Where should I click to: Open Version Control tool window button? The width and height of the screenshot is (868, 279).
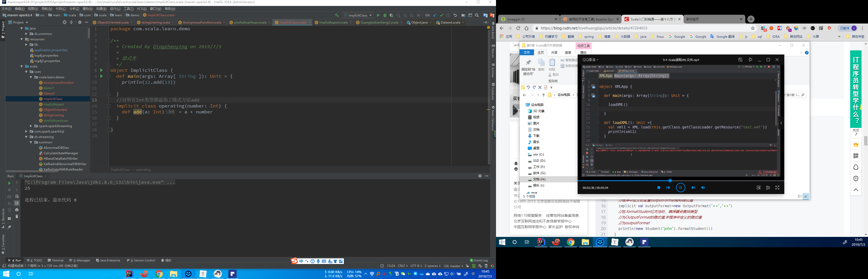pyautogui.click(x=141, y=260)
